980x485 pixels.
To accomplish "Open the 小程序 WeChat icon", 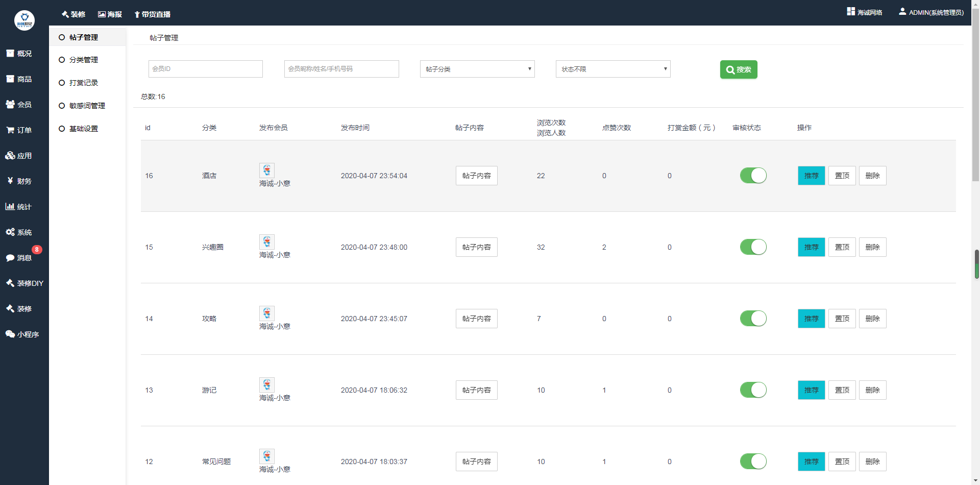I will (10, 334).
